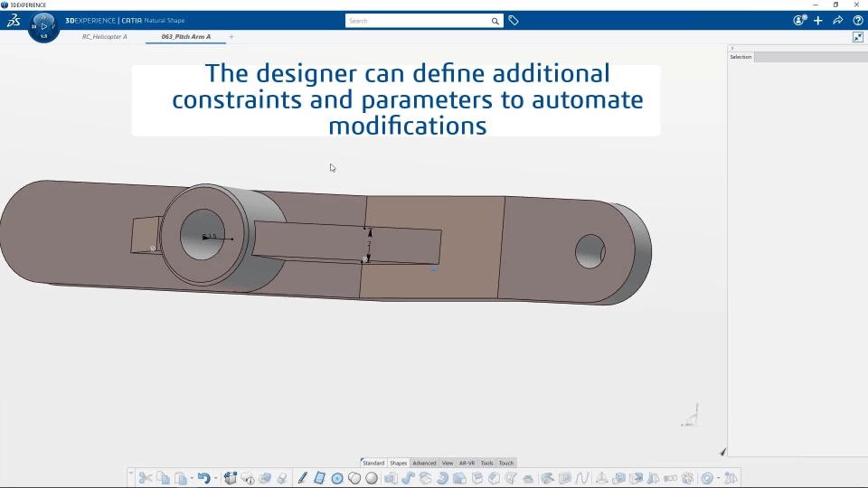Viewport: 868px width, 488px height.
Task: Click the Draft surface icon
Action: 511,478
